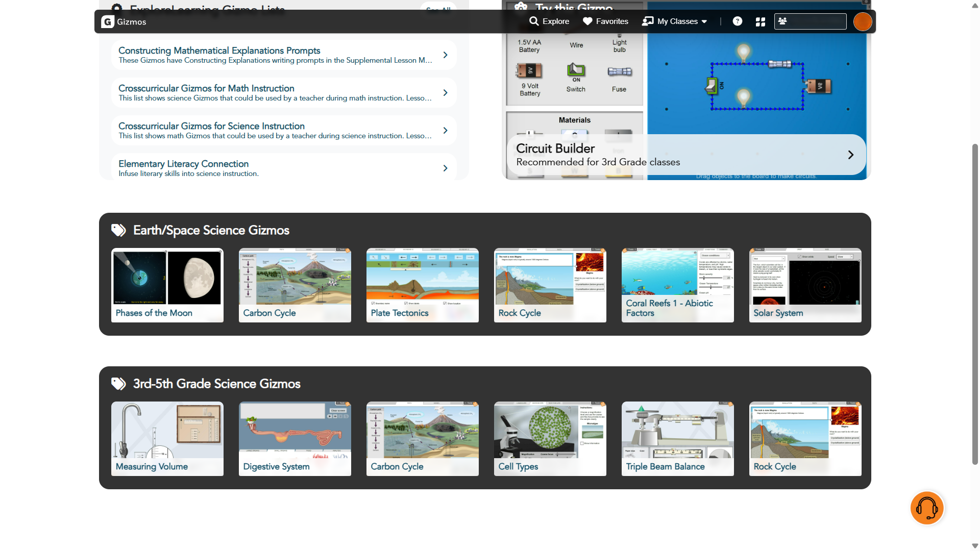
Task: Open the headset support chat icon
Action: [x=926, y=508]
